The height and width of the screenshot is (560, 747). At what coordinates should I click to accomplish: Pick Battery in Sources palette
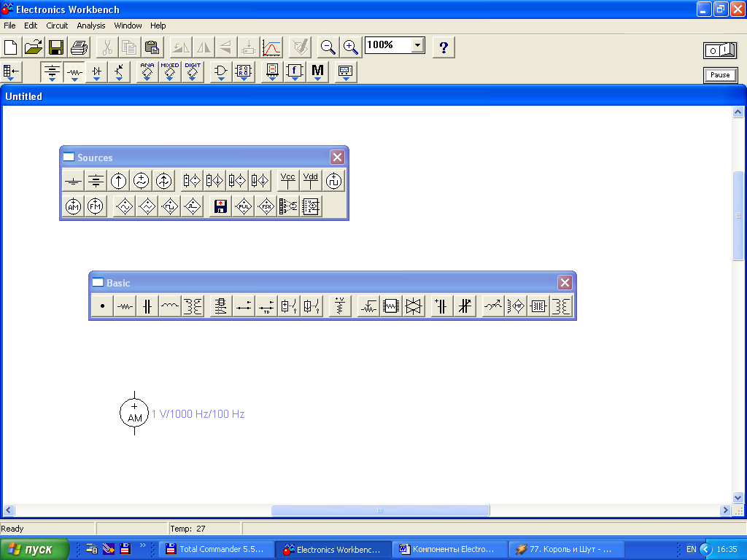point(96,181)
